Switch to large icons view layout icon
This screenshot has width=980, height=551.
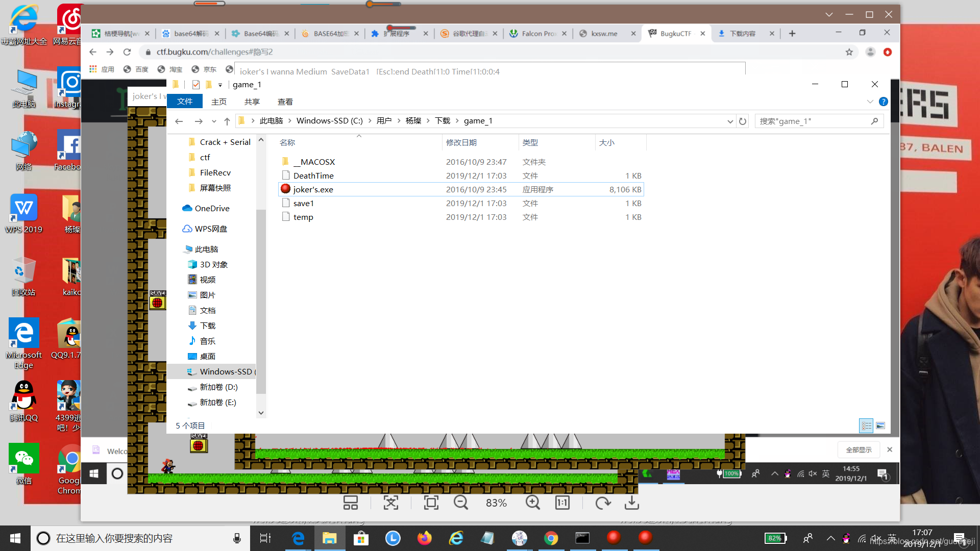tap(880, 425)
